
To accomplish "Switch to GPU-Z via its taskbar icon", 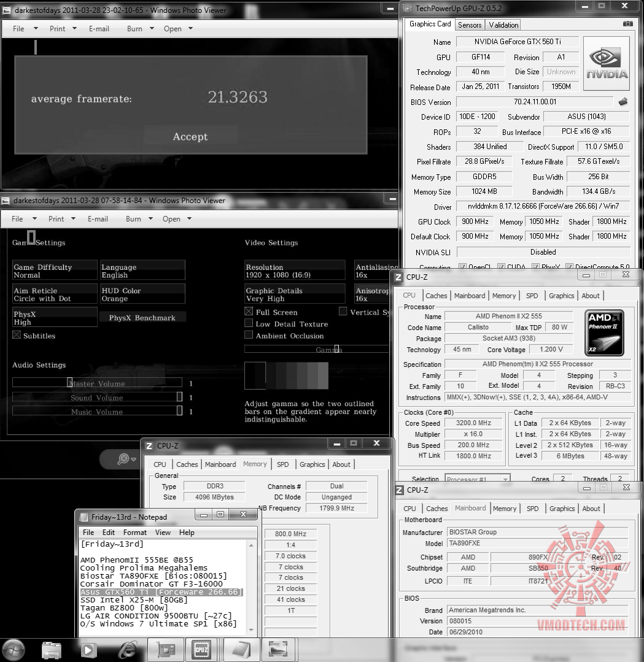I will pos(166,650).
